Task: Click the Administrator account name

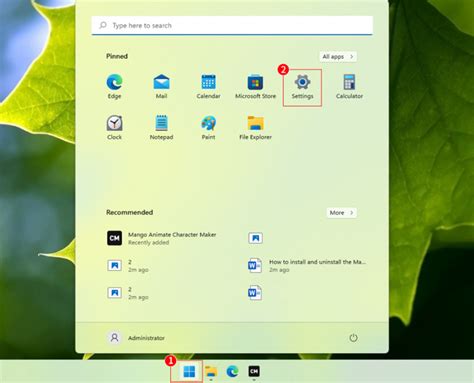Action: pyautogui.click(x=146, y=338)
